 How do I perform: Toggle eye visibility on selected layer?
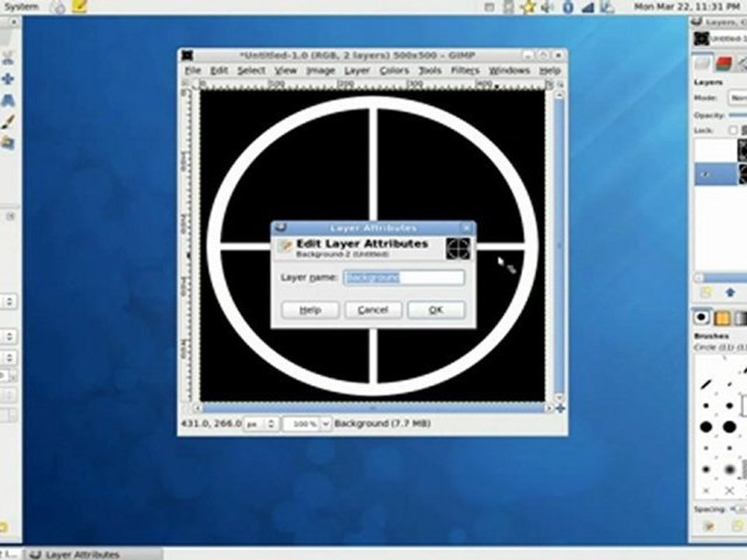tap(705, 175)
